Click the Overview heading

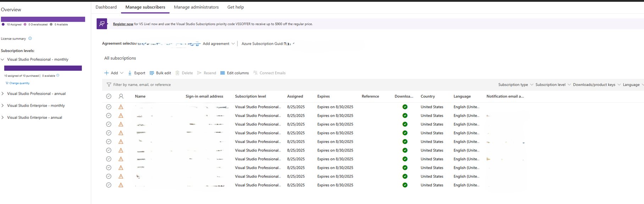[x=11, y=10]
